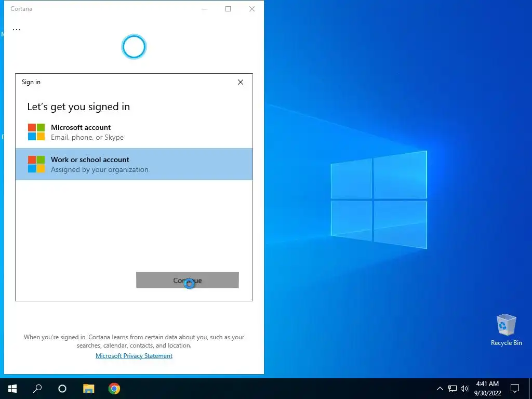Choose the Microsoft account option
This screenshot has height=399, width=532.
pos(134,132)
